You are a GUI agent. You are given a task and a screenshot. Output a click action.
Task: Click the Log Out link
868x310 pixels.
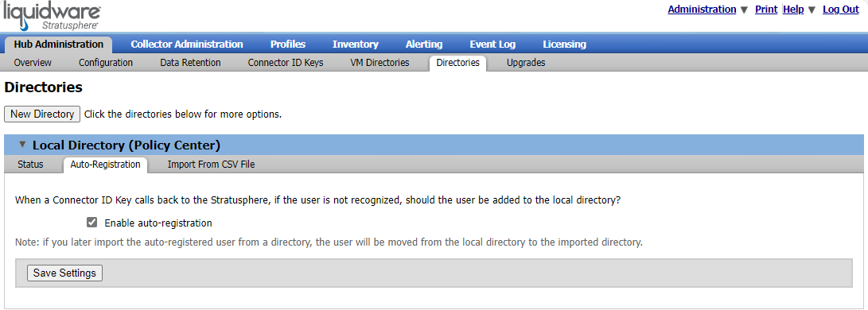coord(841,10)
